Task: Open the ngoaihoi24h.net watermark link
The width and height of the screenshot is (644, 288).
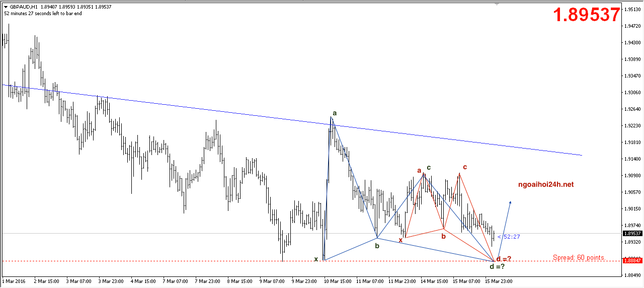Action: tap(546, 185)
